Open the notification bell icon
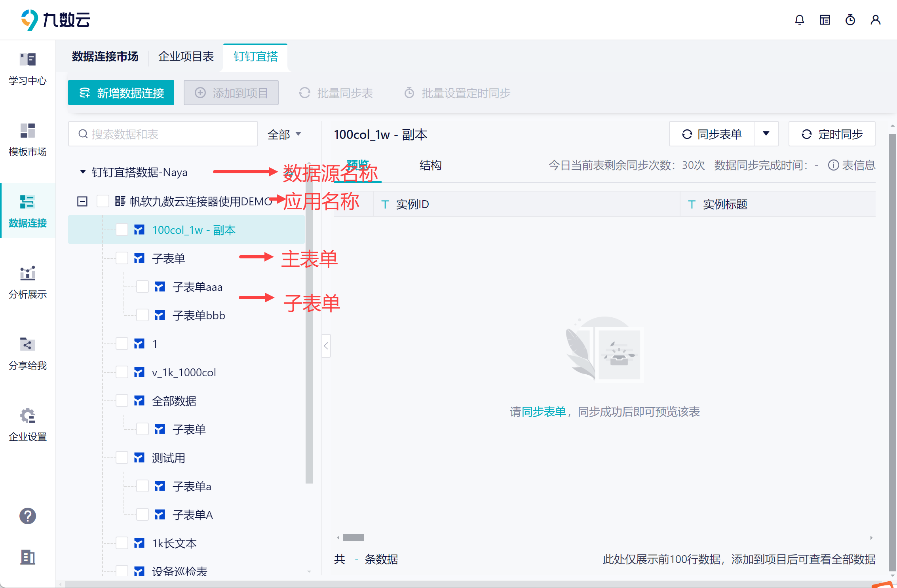Image resolution: width=897 pixels, height=588 pixels. (799, 20)
